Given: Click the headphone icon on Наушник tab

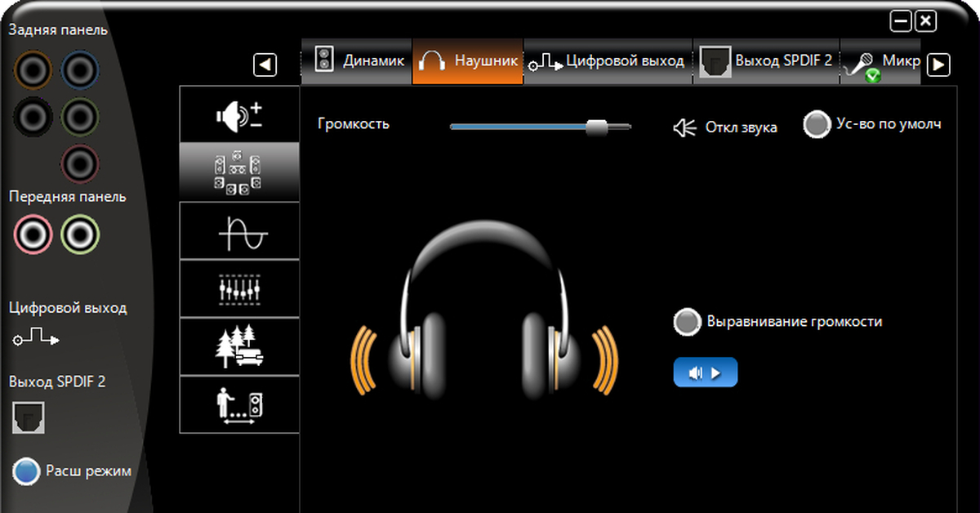Looking at the screenshot, I should (430, 61).
